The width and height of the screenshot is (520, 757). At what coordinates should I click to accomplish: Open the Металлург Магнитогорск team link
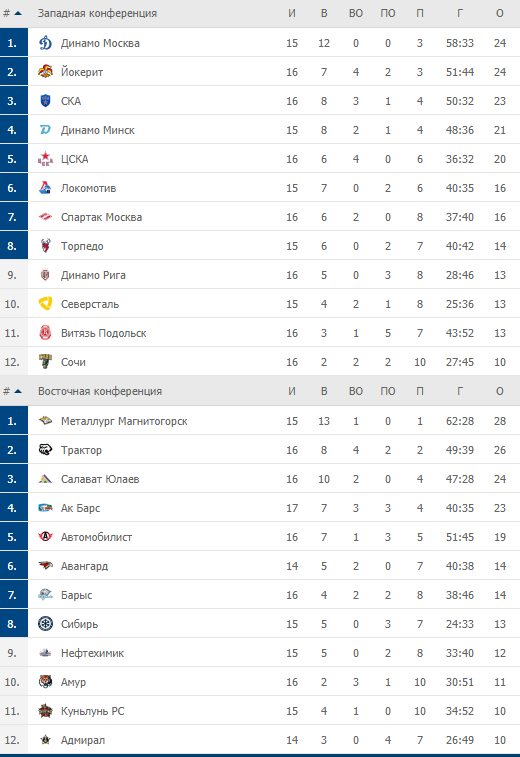tap(124, 421)
